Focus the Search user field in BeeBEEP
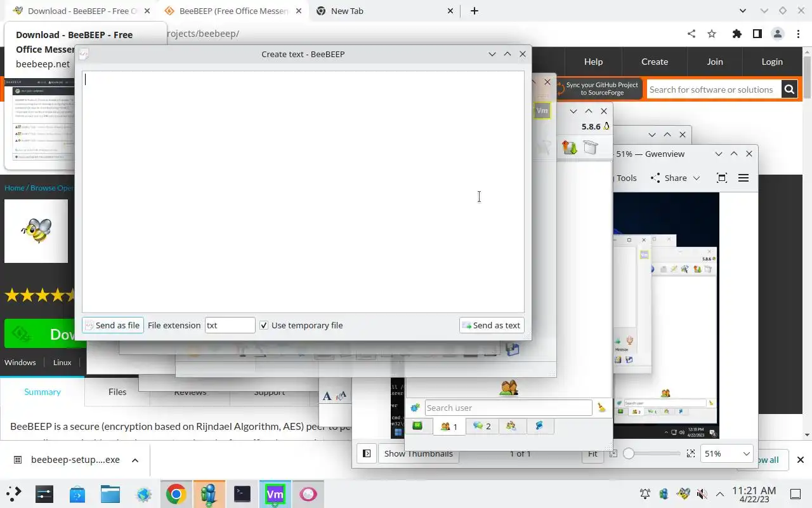Image resolution: width=812 pixels, height=508 pixels. click(x=507, y=408)
